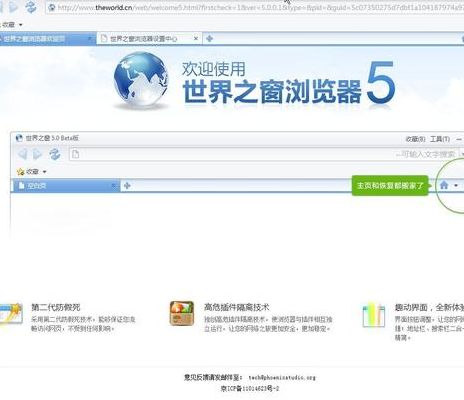Open a new tab with the plus button
This screenshot has width=464, height=400.
pos(209,39)
